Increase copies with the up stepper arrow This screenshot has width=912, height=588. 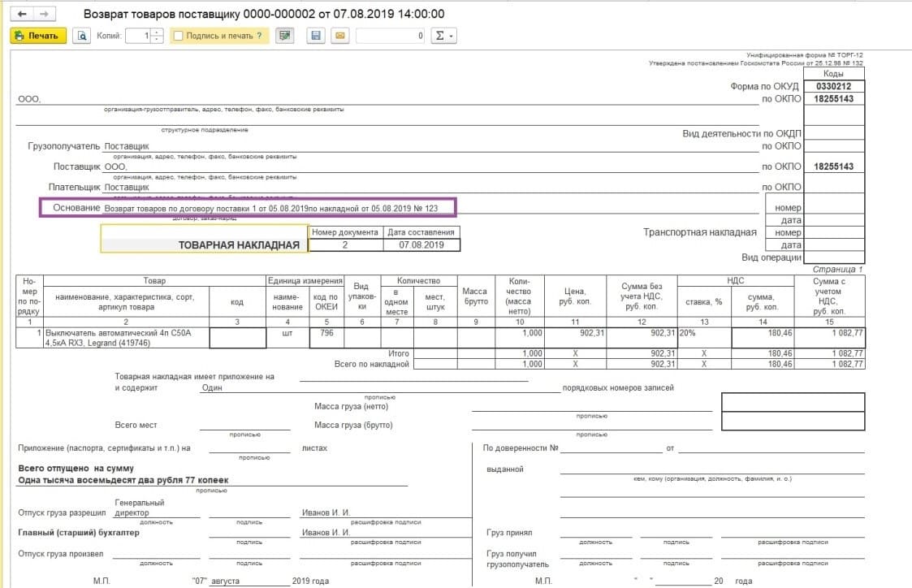156,32
